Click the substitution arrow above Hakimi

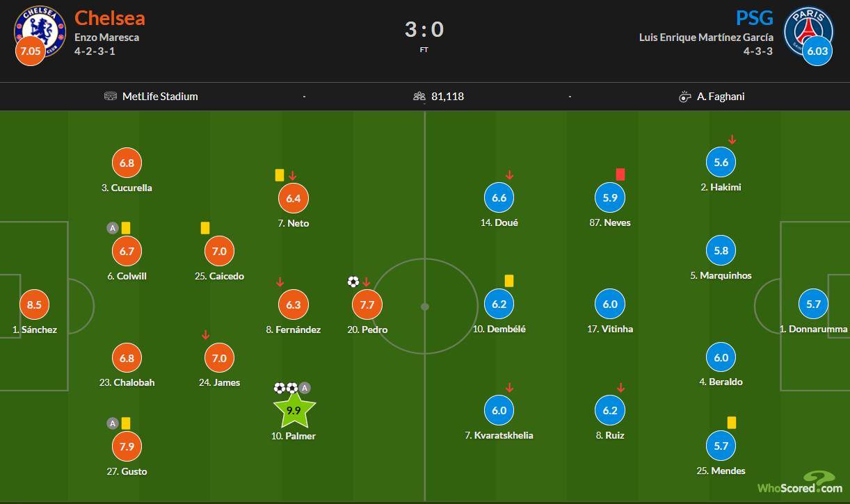[732, 140]
